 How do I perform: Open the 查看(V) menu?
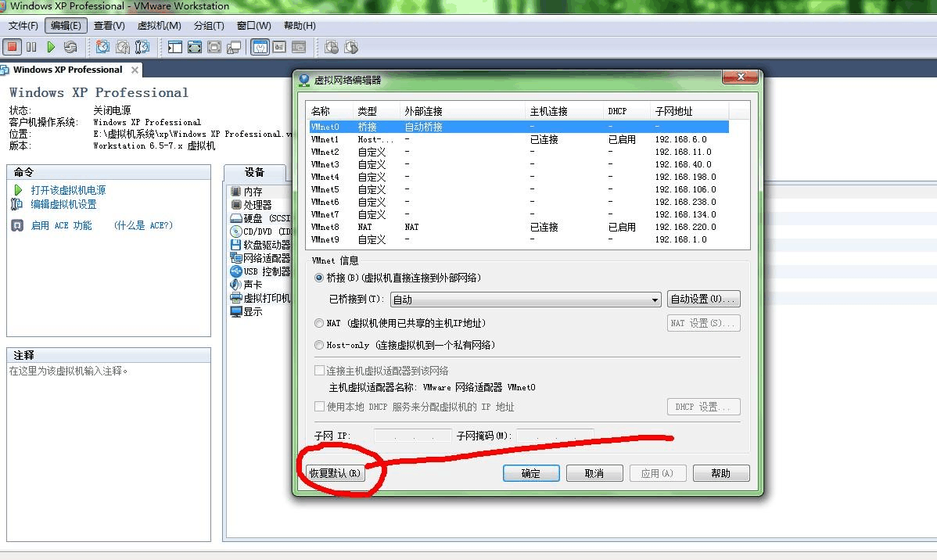pyautogui.click(x=109, y=26)
